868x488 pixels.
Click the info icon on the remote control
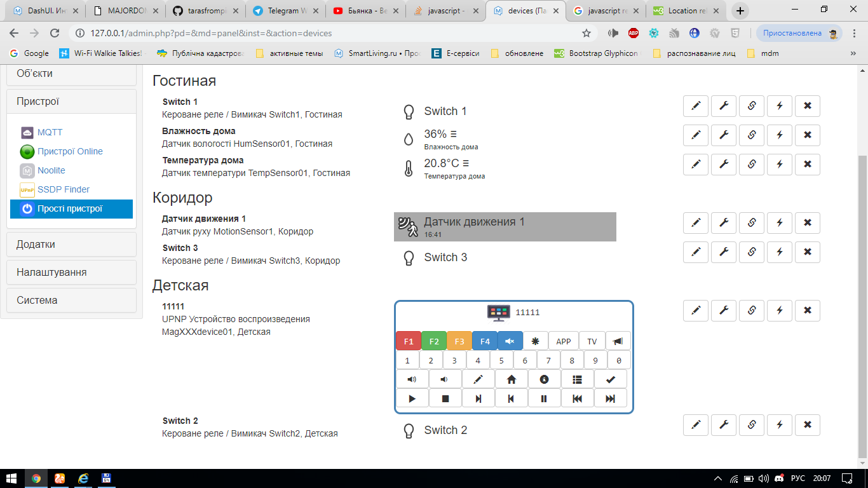coord(545,379)
